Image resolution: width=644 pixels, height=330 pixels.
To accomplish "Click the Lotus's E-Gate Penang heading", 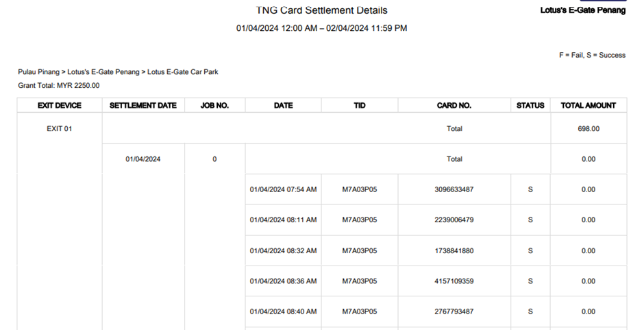I will tap(582, 10).
